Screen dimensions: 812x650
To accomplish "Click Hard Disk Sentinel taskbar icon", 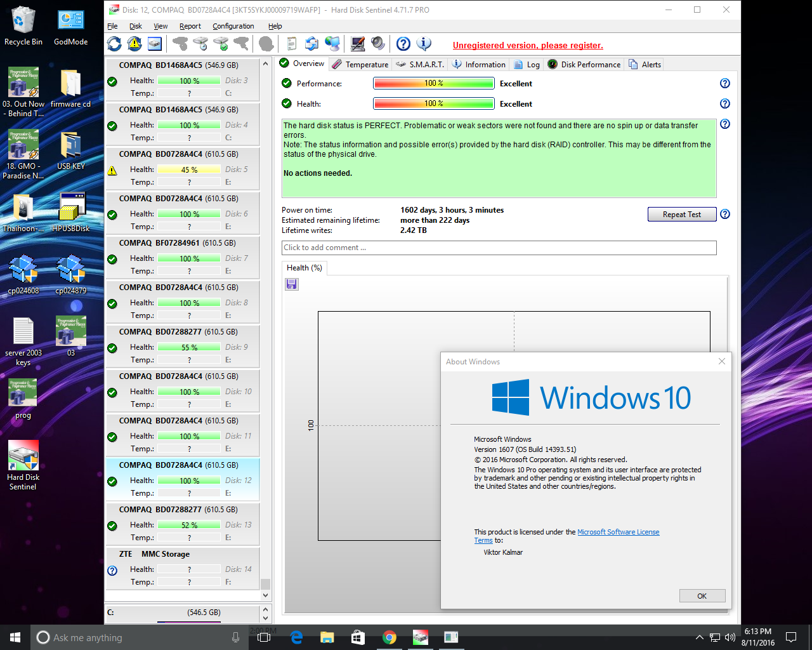I will [x=421, y=637].
